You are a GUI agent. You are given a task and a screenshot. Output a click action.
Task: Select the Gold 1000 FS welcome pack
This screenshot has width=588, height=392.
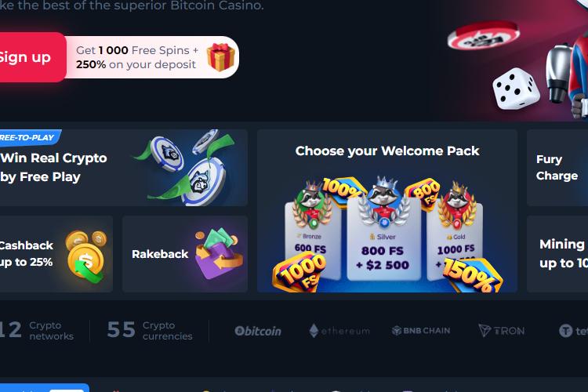pyautogui.click(x=455, y=240)
